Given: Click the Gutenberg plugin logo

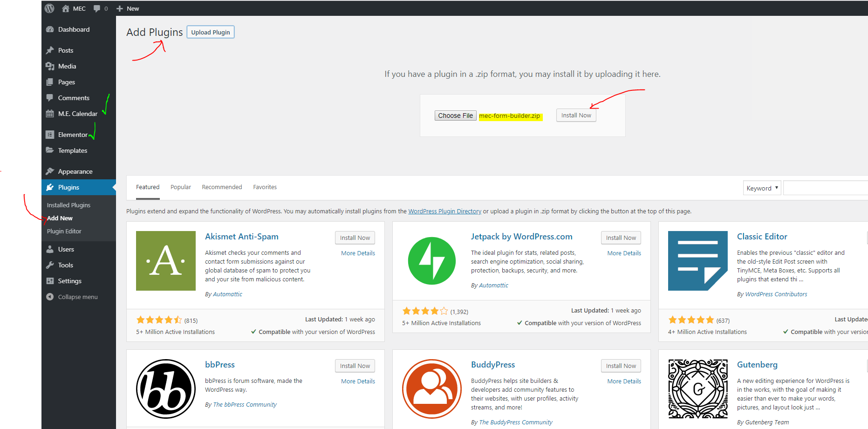Looking at the screenshot, I should [698, 389].
